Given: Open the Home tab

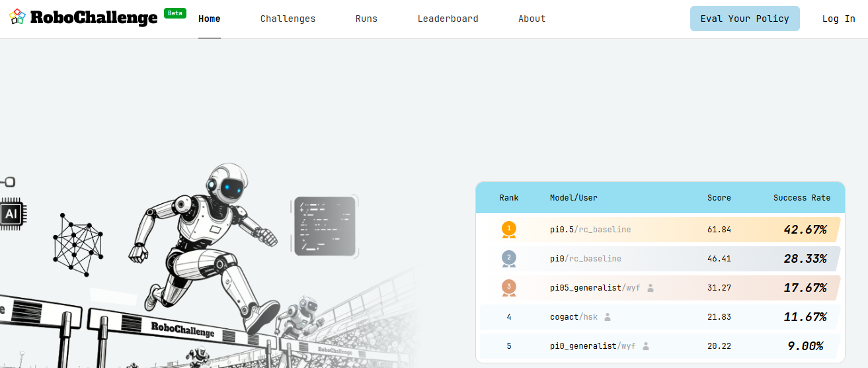Looking at the screenshot, I should click(x=210, y=19).
